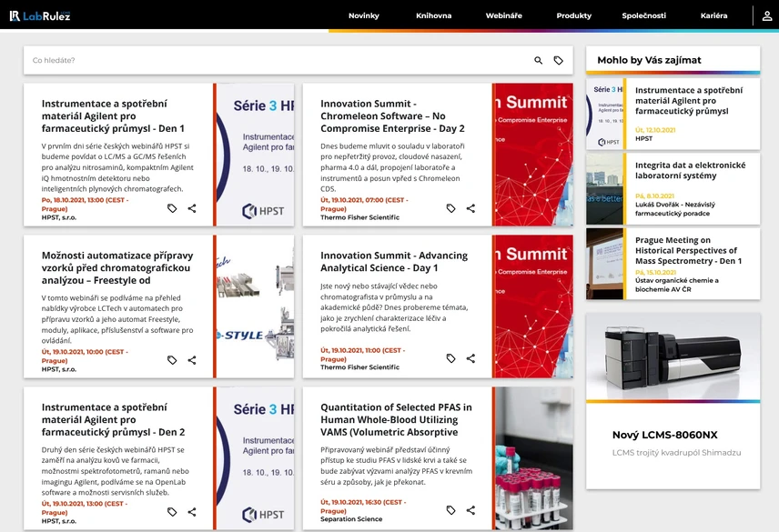Share the Agilent Den 1 webinar
Viewport: 779px width, 532px height.
click(x=192, y=208)
